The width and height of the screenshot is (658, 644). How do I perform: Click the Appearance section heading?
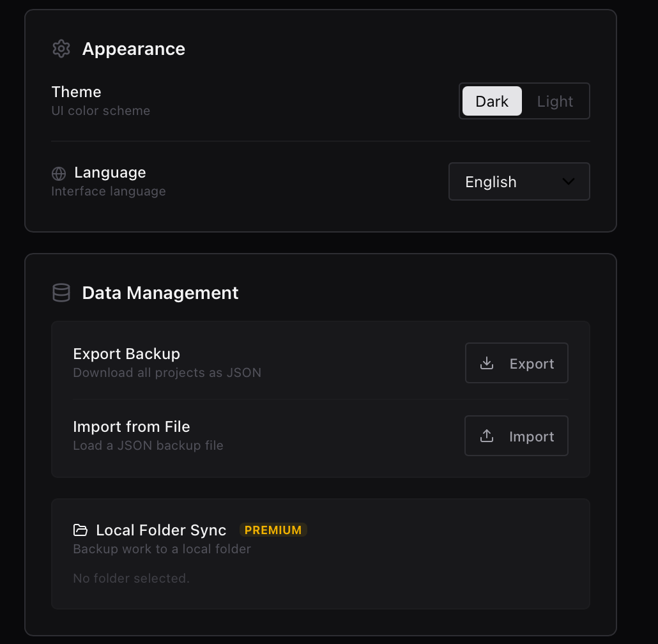click(x=134, y=49)
